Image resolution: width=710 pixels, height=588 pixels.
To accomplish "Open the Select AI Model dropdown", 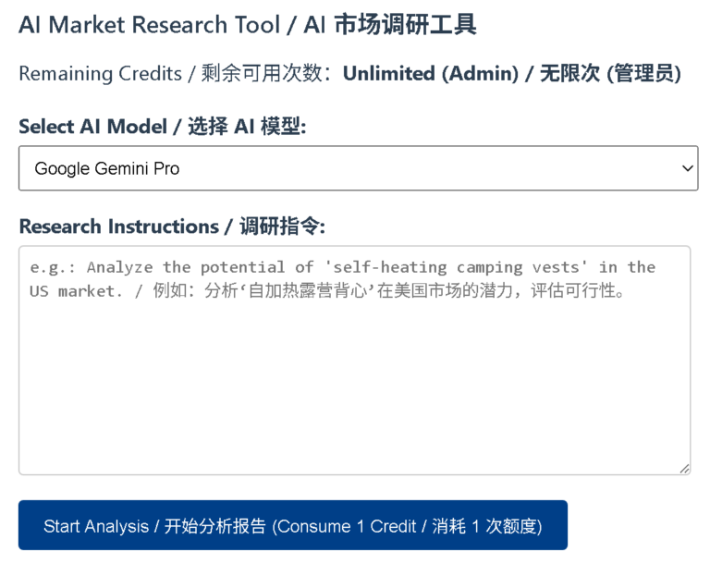I will [358, 168].
